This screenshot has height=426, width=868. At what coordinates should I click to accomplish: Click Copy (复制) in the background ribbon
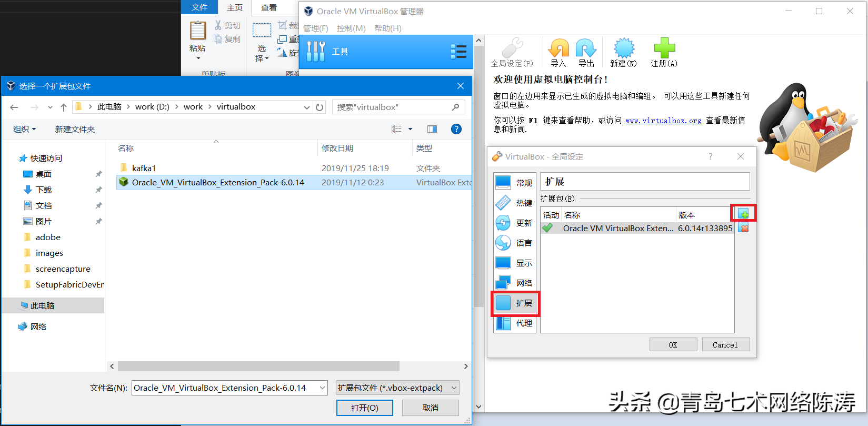click(227, 39)
